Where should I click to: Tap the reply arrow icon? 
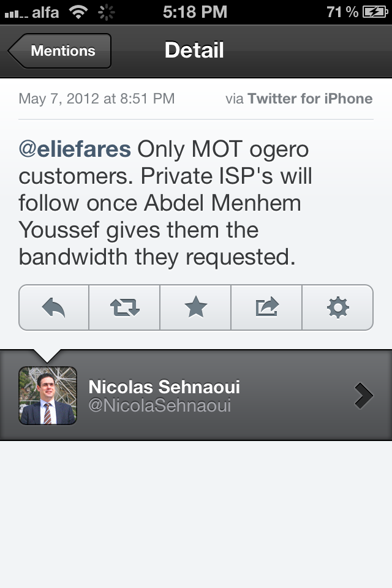[54, 307]
